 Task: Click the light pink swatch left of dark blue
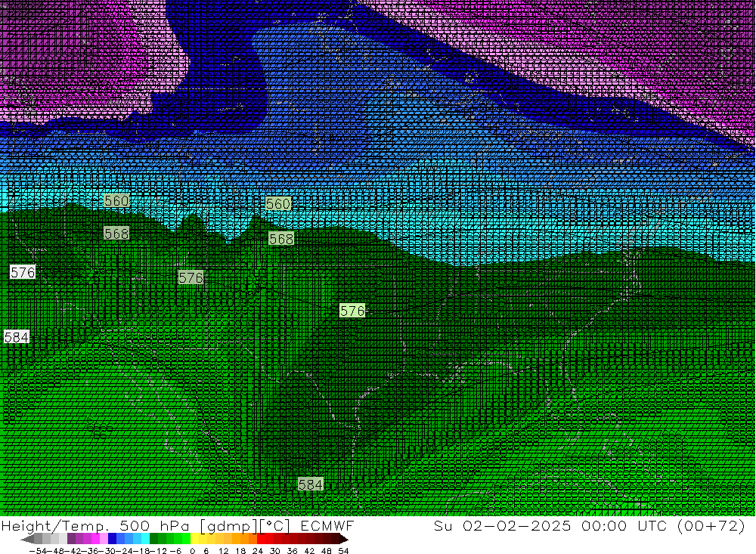pos(104,539)
